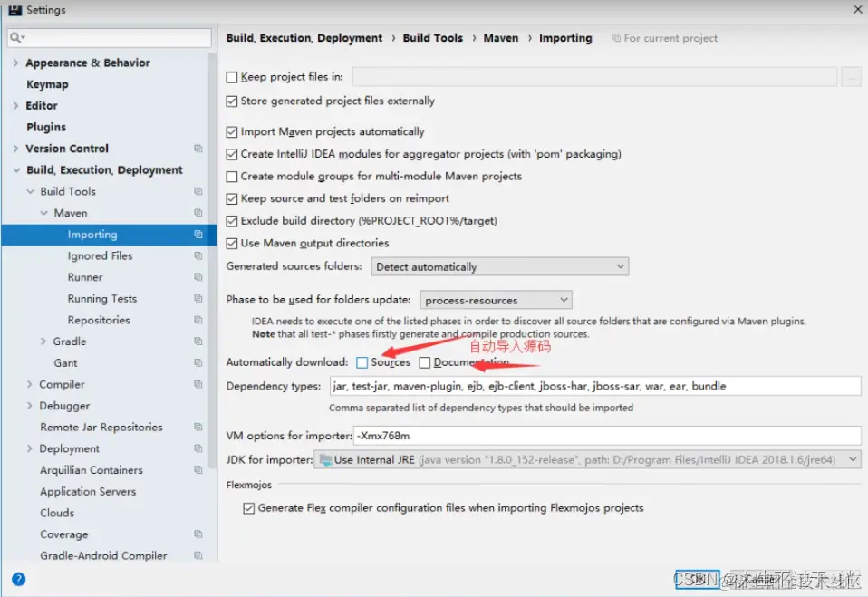Toggle Store generated project files externally
This screenshot has height=597, width=868.
point(232,101)
